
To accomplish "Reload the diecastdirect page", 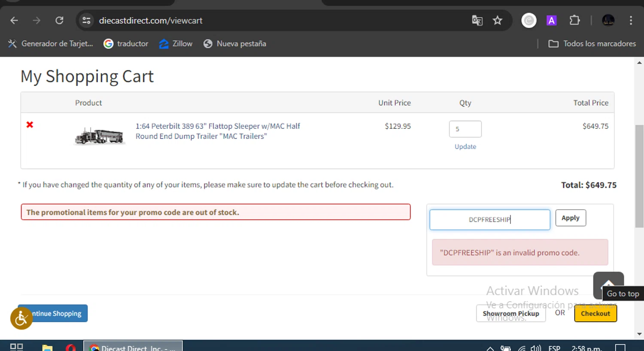I will (59, 20).
